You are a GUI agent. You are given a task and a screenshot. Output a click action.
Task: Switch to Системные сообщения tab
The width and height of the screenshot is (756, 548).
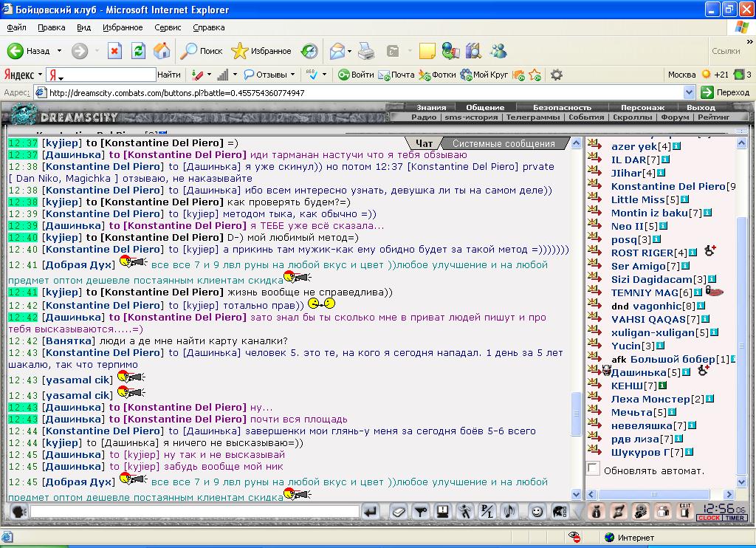pos(504,144)
